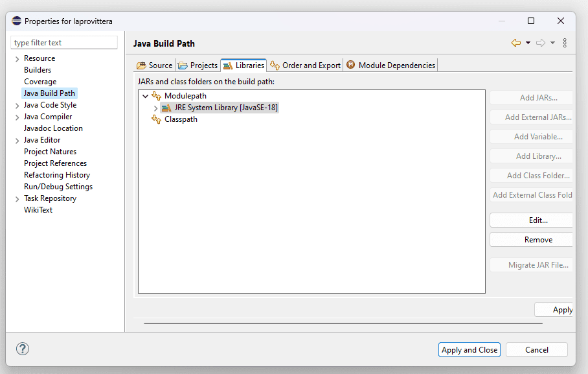
Task: Click the Apply button
Action: (x=554, y=310)
